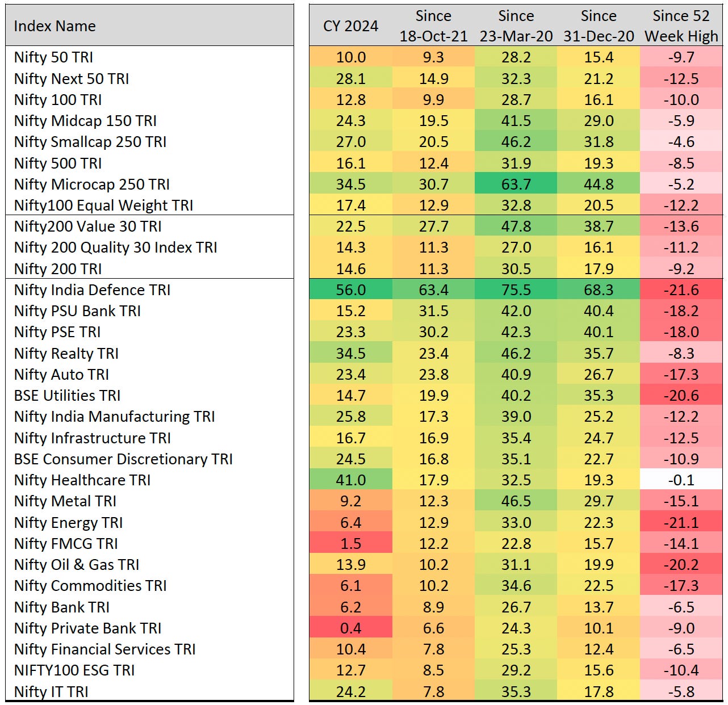Screen dimensions: 728x705
Task: Select the Nifty200 Value 30 TRI label
Action: click(88, 226)
